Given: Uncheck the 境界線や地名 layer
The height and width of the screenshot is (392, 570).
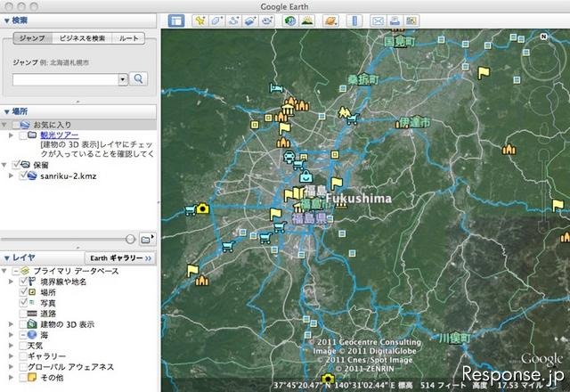Looking at the screenshot, I should pos(23,282).
